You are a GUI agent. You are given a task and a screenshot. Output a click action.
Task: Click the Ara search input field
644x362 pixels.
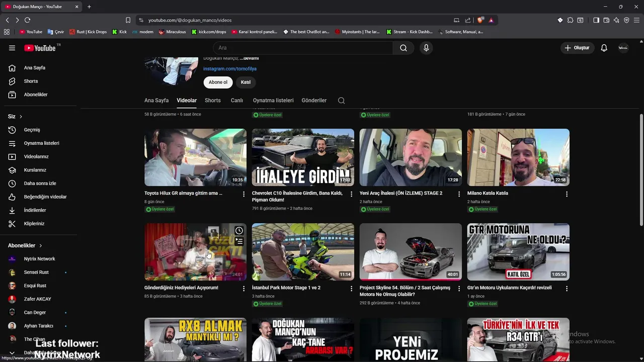pyautogui.click(x=303, y=48)
